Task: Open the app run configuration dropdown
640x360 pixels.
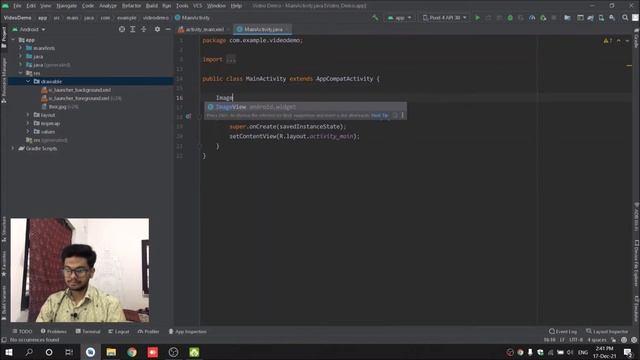Action: 400,18
